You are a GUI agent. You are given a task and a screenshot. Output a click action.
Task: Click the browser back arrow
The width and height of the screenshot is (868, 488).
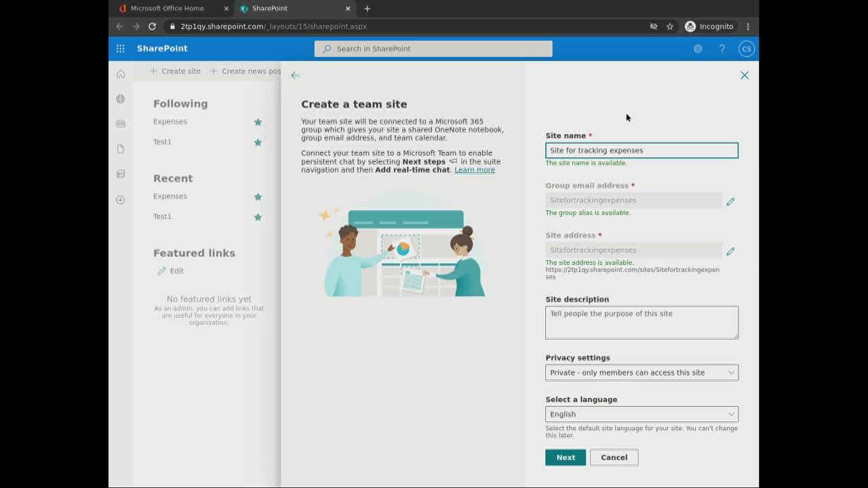point(119,26)
